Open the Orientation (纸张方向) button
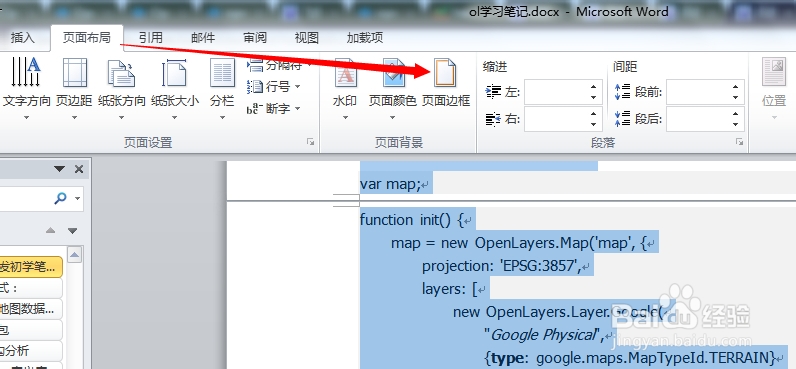796x369 pixels. 121,89
